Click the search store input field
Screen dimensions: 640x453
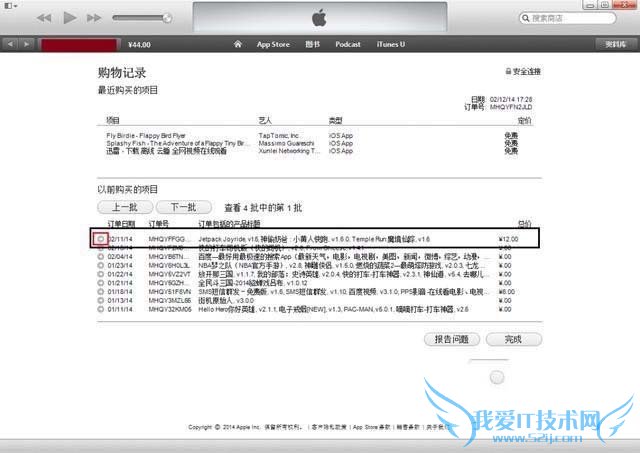(x=567, y=18)
